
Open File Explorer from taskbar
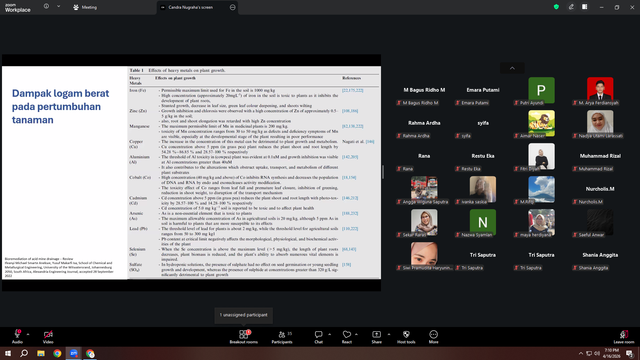click(x=41, y=353)
